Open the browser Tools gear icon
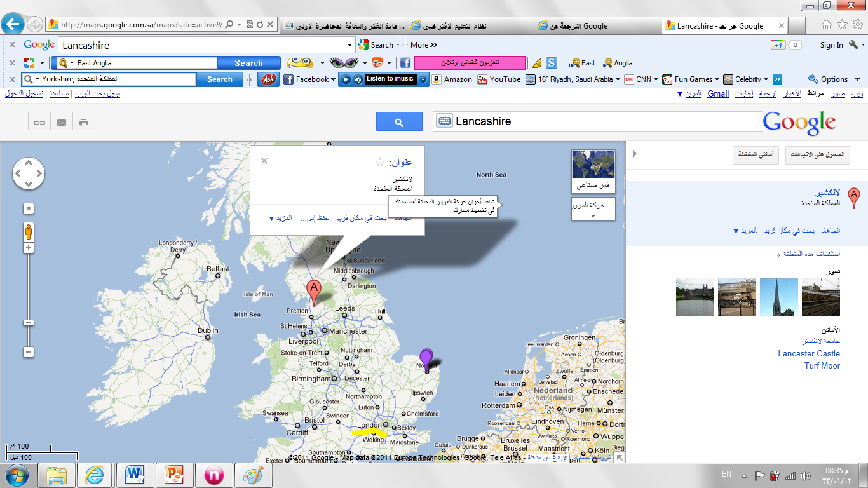Viewport: 868px width, 488px height. point(857,25)
